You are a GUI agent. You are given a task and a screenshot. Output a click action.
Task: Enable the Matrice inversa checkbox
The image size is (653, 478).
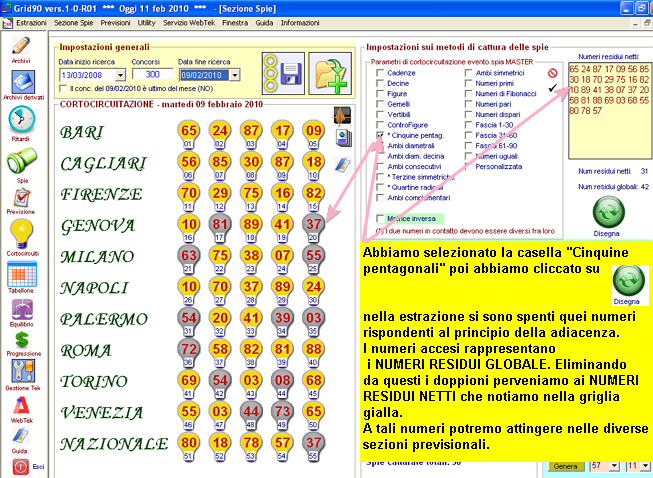click(x=380, y=219)
